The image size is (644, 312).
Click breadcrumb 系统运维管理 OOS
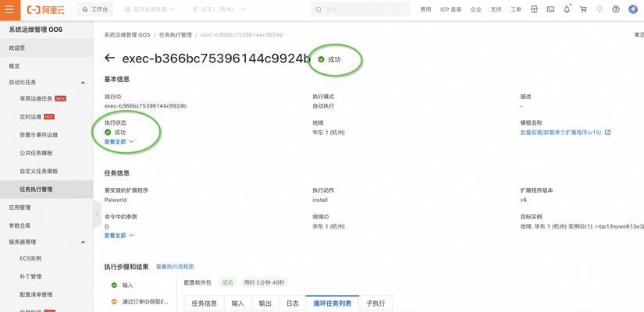[x=127, y=35]
